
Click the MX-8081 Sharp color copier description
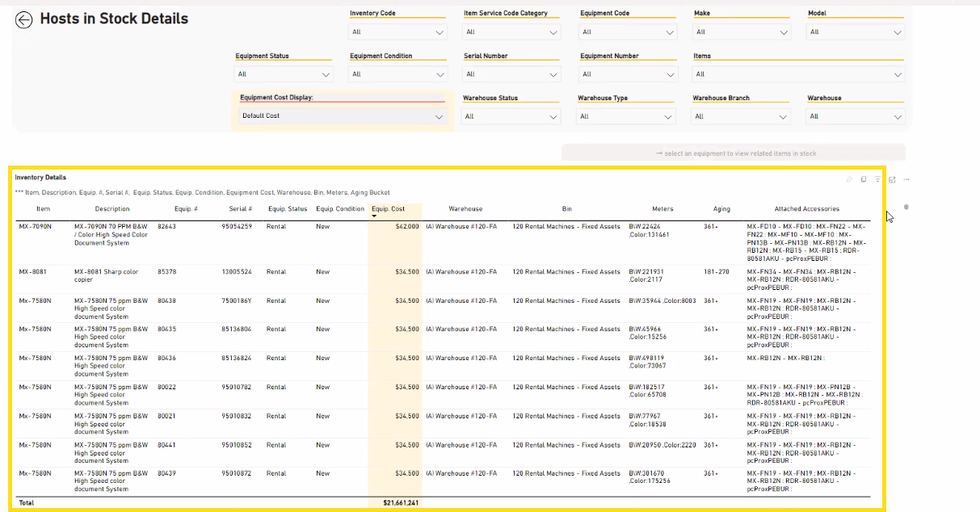tap(107, 276)
